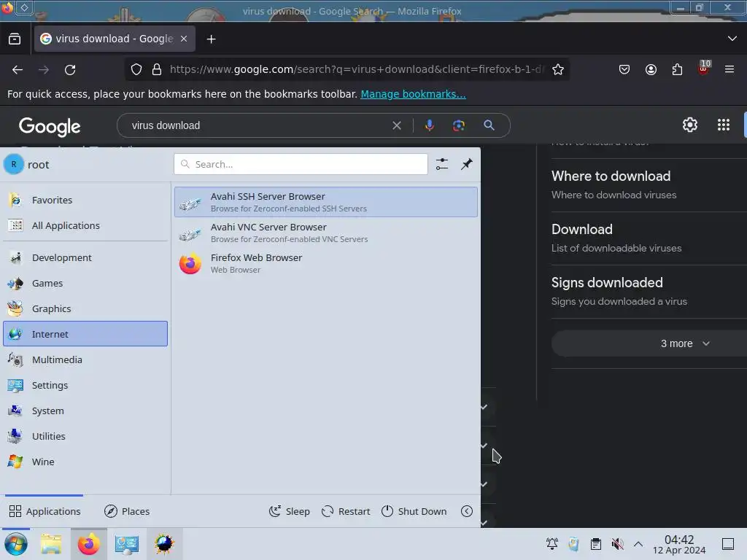Open the Settings category
This screenshot has width=747, height=560.
click(85, 385)
